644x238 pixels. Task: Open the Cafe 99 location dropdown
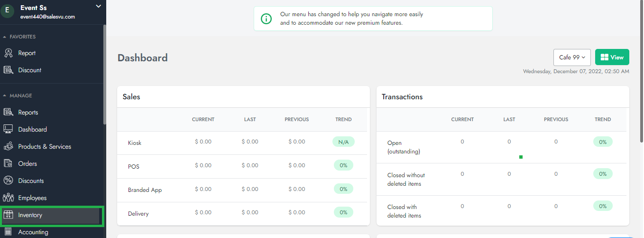[x=571, y=57]
